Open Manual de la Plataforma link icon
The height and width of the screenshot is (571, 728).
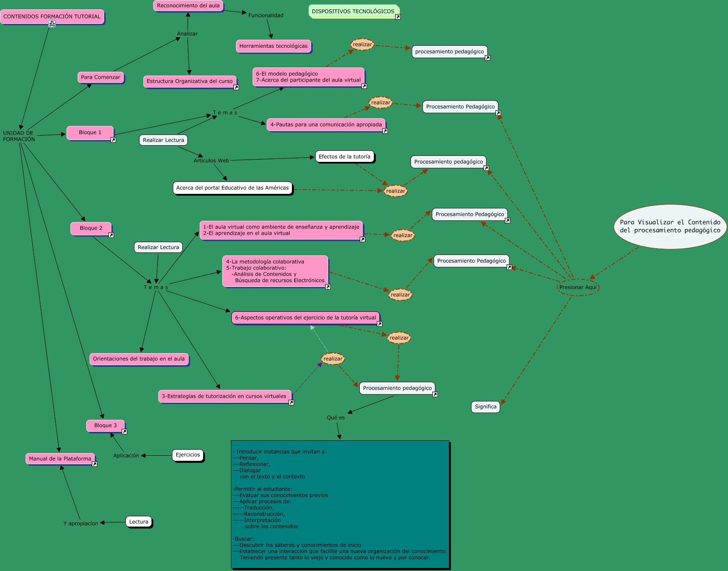[x=94, y=464]
